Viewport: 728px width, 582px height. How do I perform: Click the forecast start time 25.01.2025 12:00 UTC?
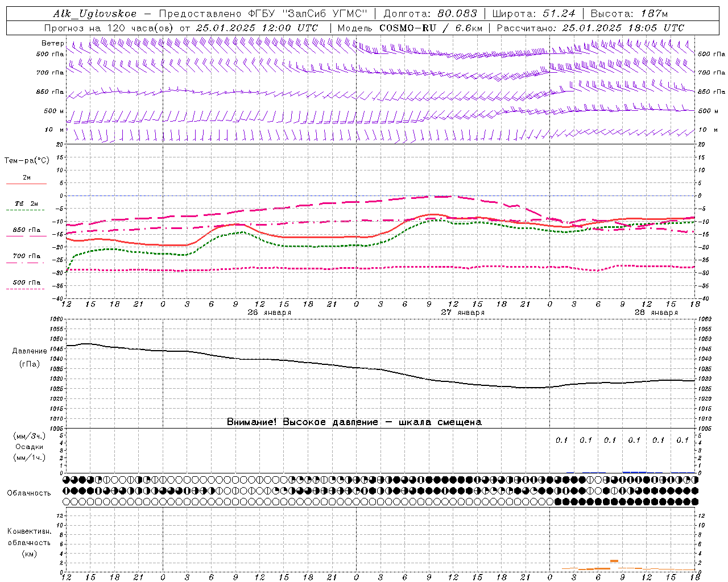(x=257, y=28)
